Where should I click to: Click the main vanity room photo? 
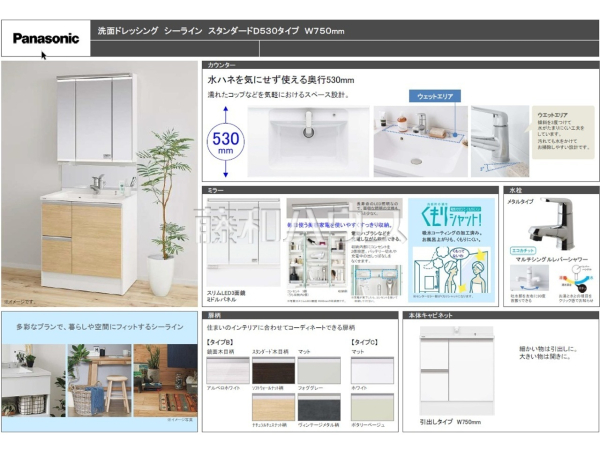click(x=99, y=184)
